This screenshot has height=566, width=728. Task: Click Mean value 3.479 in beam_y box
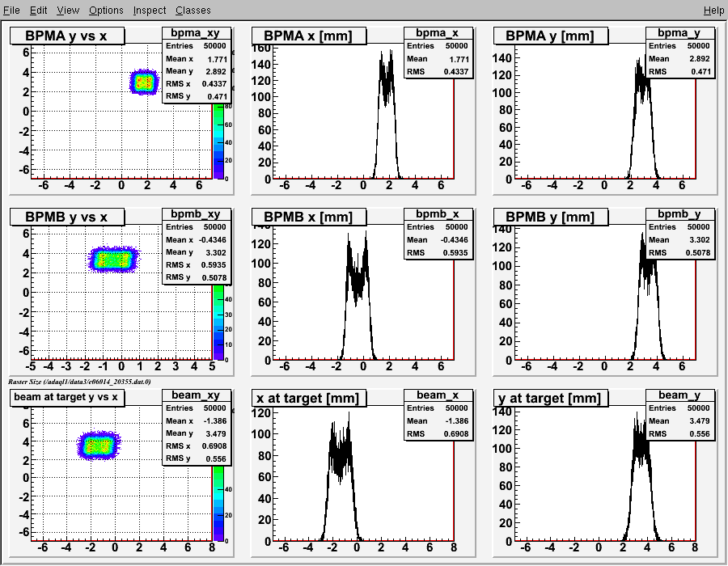[x=700, y=420]
